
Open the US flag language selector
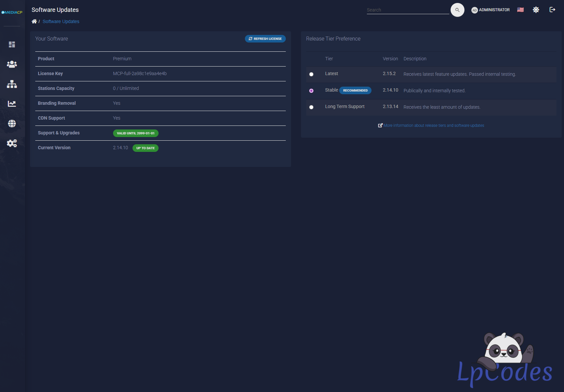click(520, 10)
